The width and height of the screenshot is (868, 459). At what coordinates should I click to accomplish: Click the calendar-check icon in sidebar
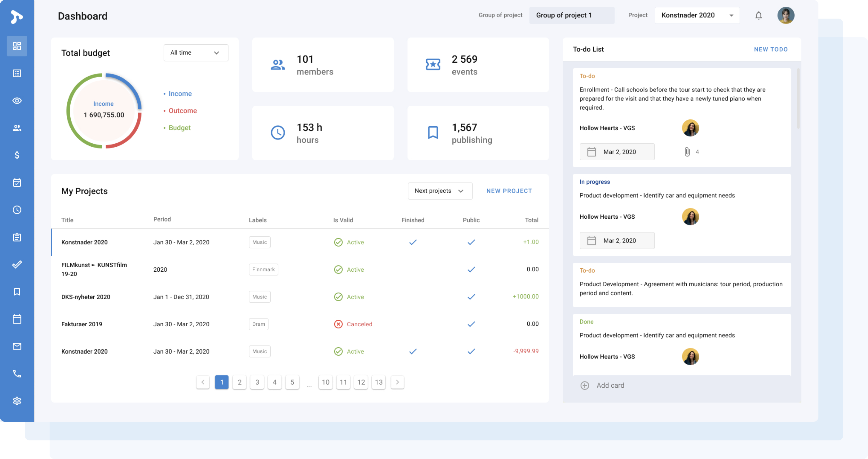[x=17, y=182]
